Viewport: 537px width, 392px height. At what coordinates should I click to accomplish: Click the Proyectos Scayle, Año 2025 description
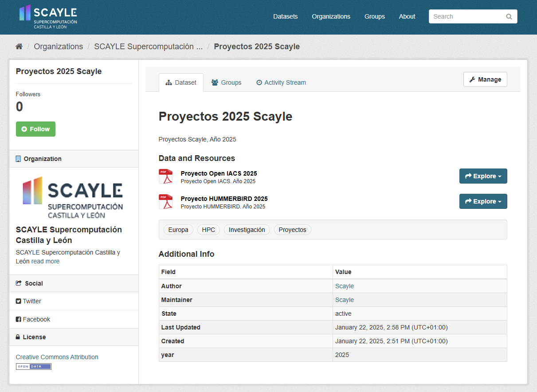tap(197, 139)
